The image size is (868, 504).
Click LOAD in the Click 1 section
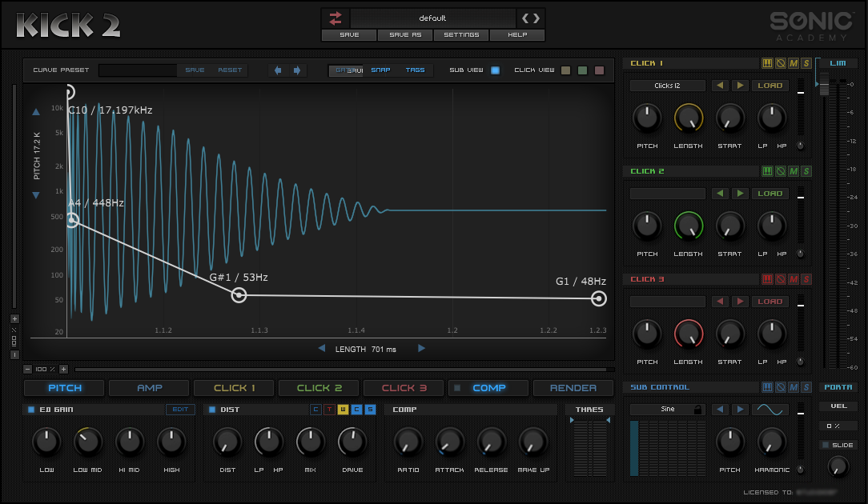(770, 86)
